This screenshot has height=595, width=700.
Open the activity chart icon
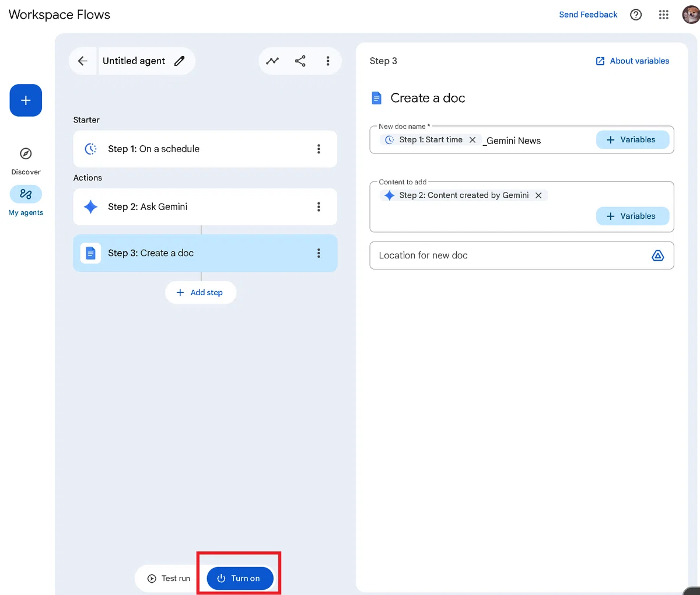tap(272, 61)
